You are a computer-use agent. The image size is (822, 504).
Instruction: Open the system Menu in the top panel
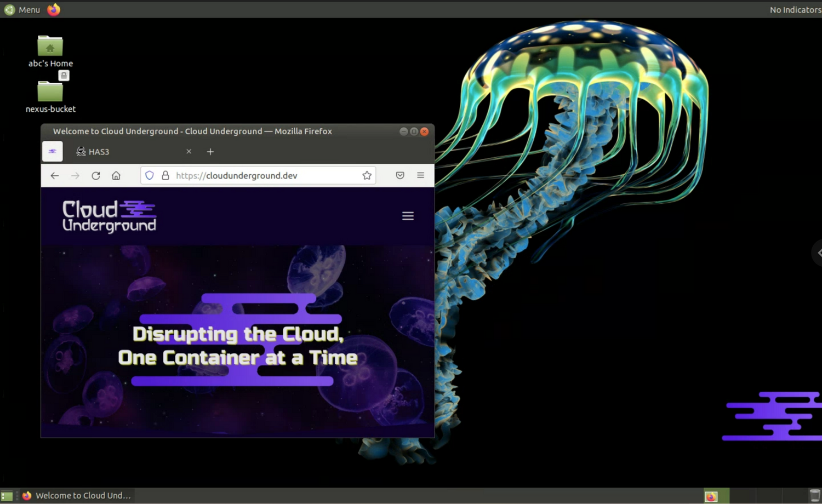coord(23,9)
